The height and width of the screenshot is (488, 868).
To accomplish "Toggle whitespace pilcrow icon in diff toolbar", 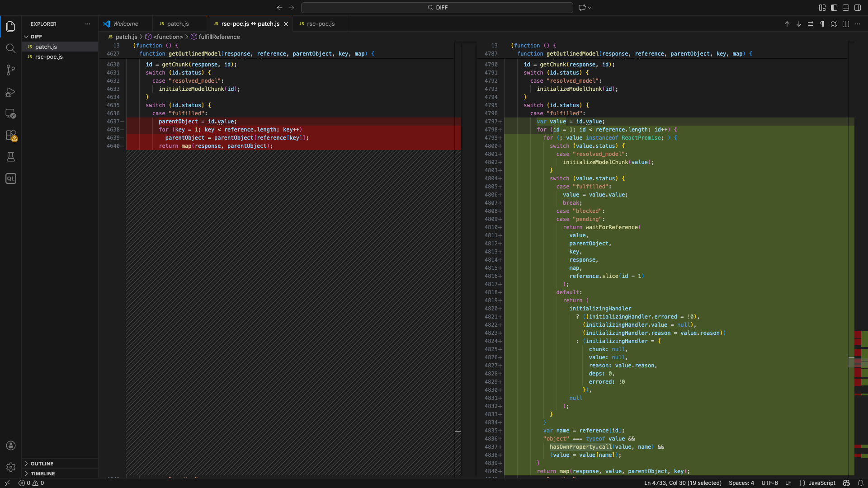I will [822, 24].
